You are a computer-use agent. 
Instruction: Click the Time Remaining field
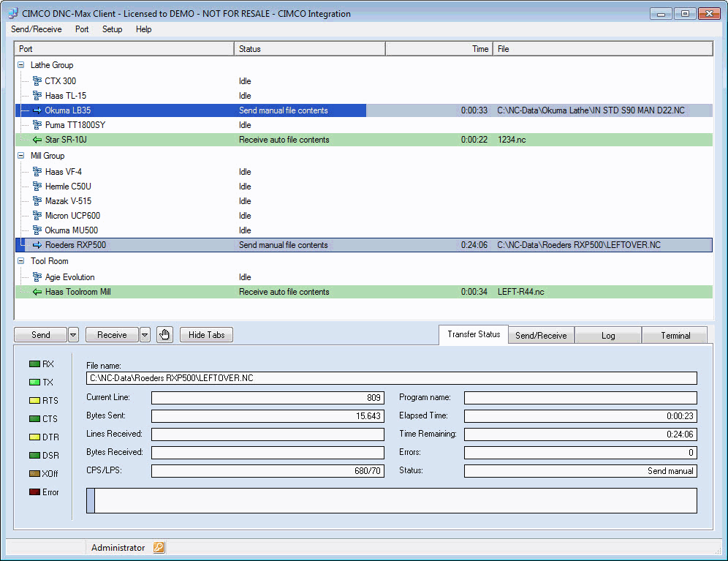click(x=581, y=434)
